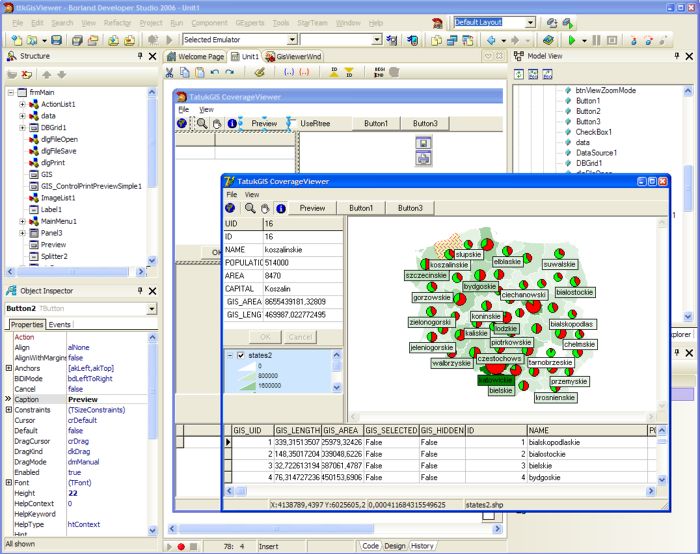The width and height of the screenshot is (700, 554).
Task: Click Button3 in running CoverageViewer
Action: click(410, 208)
